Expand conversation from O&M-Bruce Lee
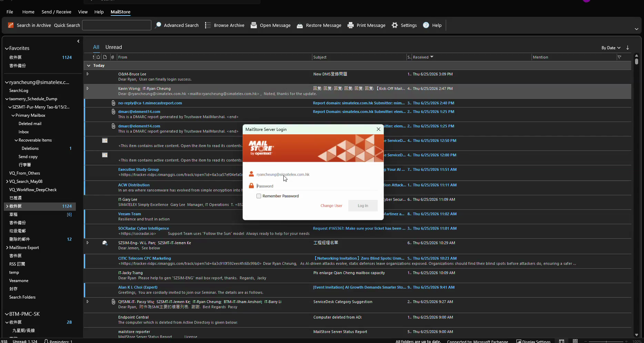 88,74
